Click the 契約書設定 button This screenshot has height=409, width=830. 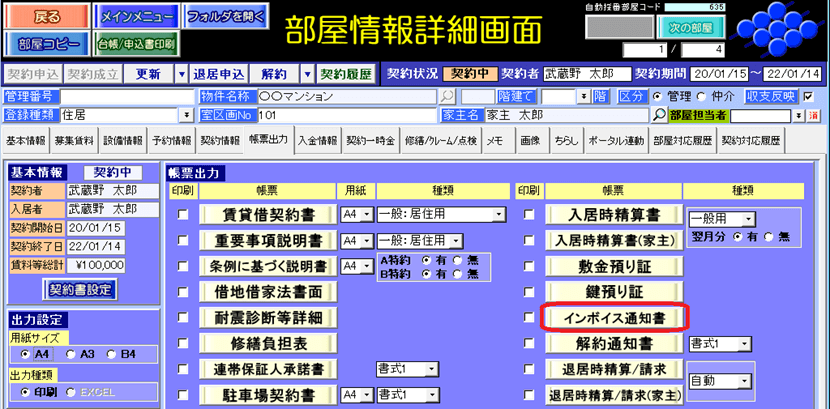(82, 289)
